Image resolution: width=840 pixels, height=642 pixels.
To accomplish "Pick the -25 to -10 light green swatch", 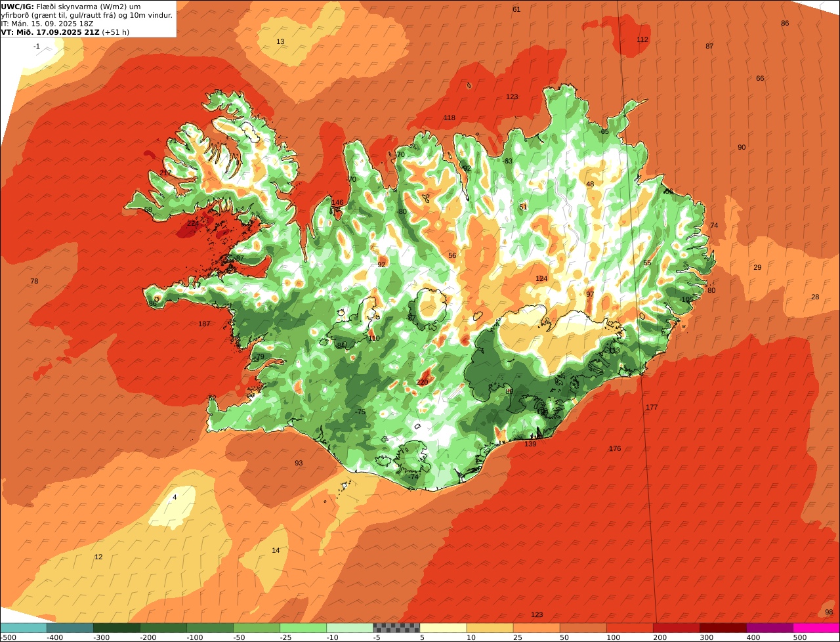I will tap(303, 628).
